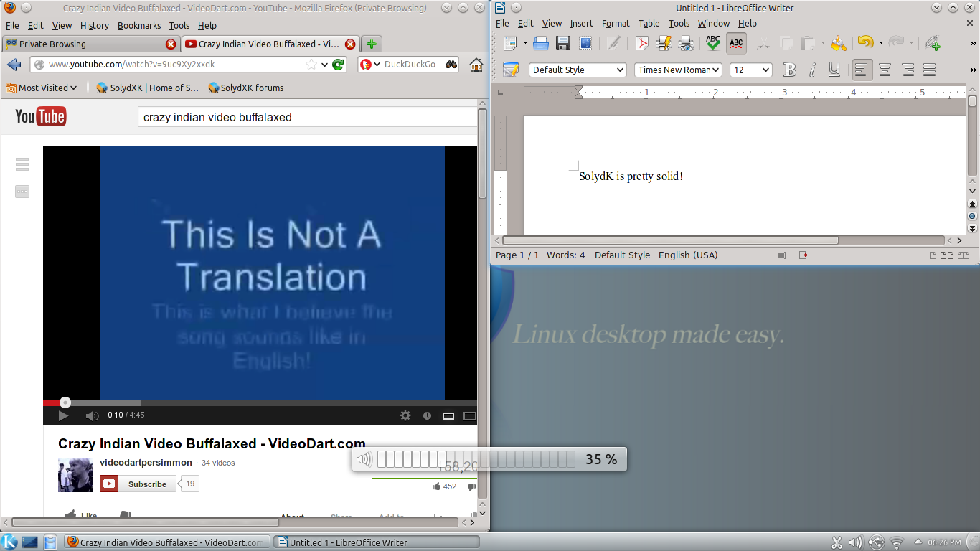Click the volume OSD bar at 35%
The width and height of the screenshot is (980, 551).
tap(476, 459)
